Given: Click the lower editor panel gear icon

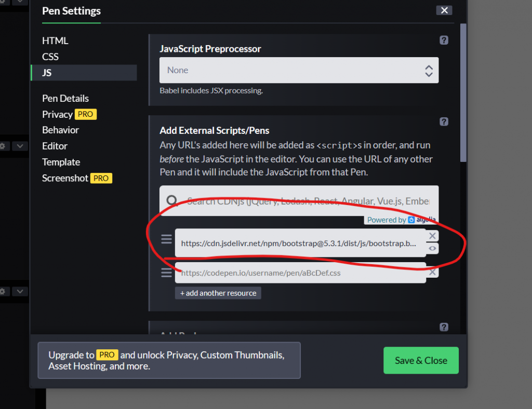Looking at the screenshot, I should pos(3,291).
